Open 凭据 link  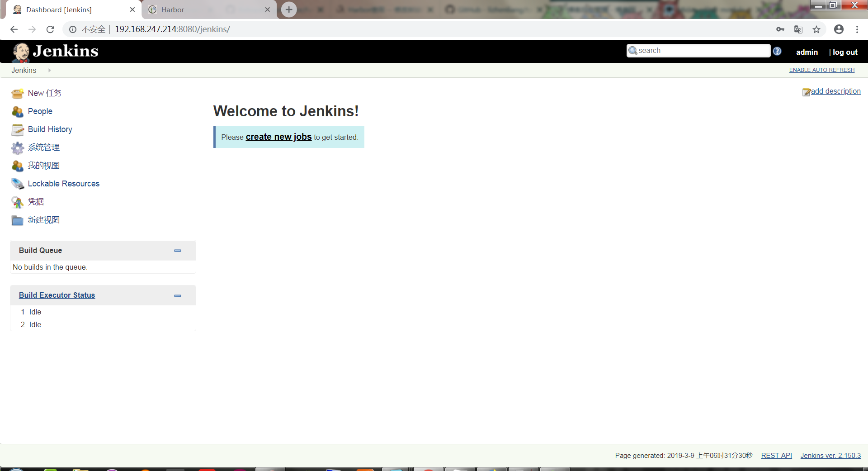36,202
